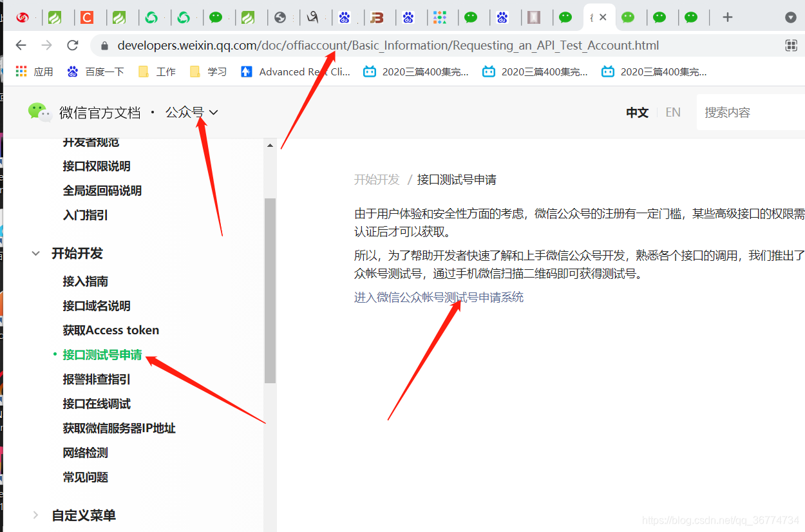Viewport: 805px width, 532px height.
Task: Click the sidebar scrollbar thumb
Action: 270,290
